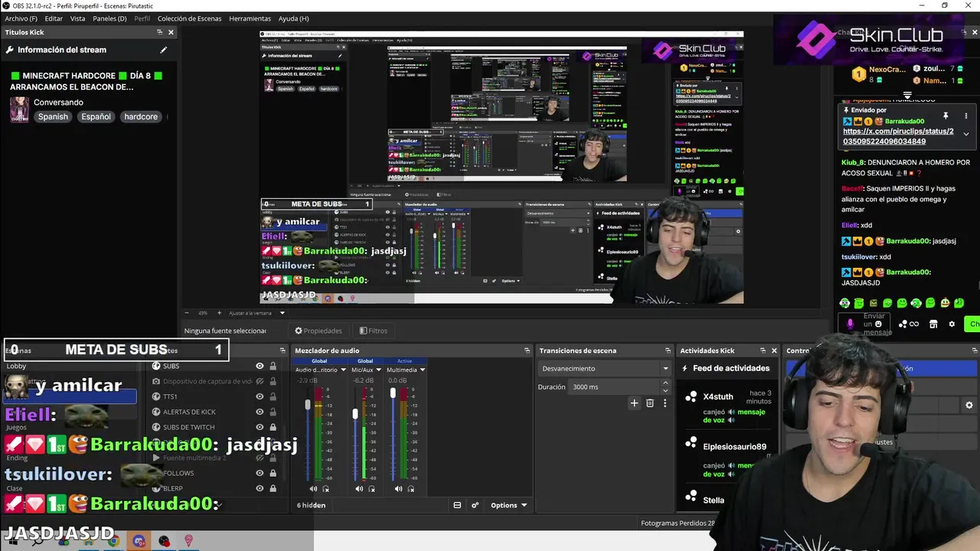This screenshot has width=980, height=551.
Task: Toggle lock on the TTS1 source
Action: tap(273, 396)
